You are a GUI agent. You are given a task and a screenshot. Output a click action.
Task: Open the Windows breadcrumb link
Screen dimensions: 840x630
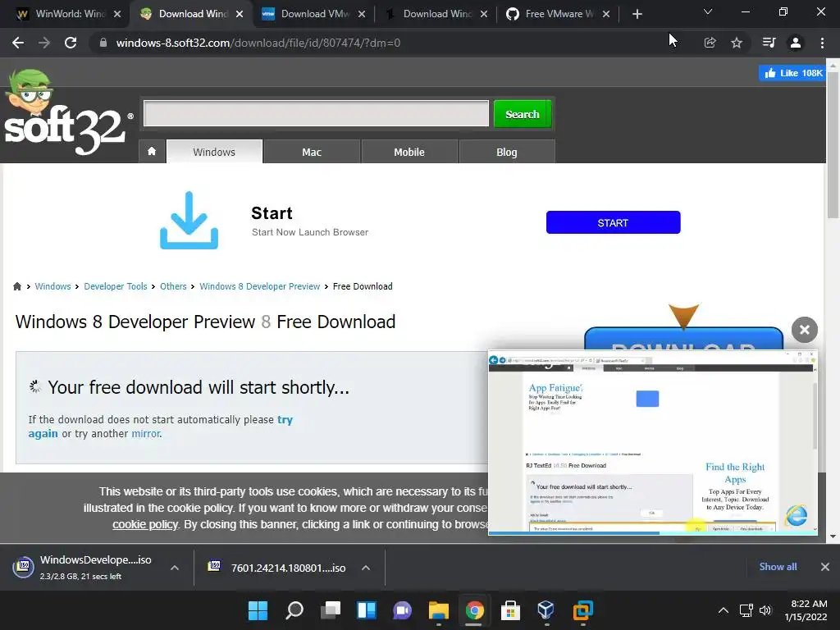coord(52,286)
